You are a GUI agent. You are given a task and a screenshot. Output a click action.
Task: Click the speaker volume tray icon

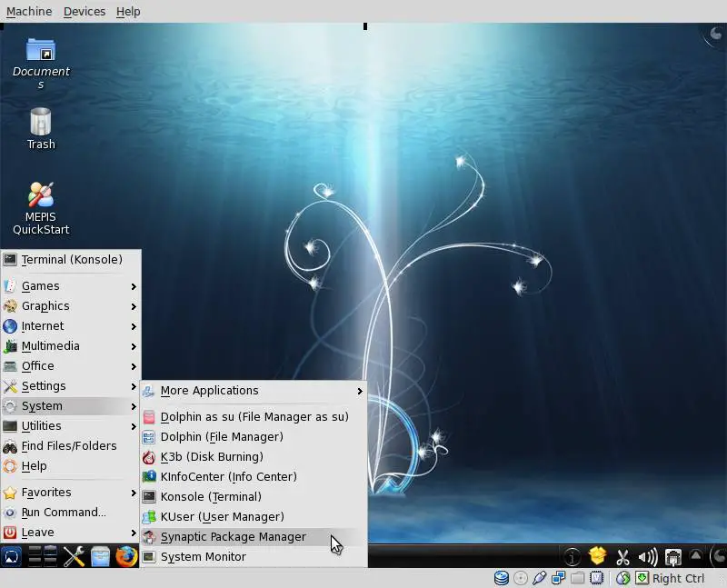(x=648, y=556)
